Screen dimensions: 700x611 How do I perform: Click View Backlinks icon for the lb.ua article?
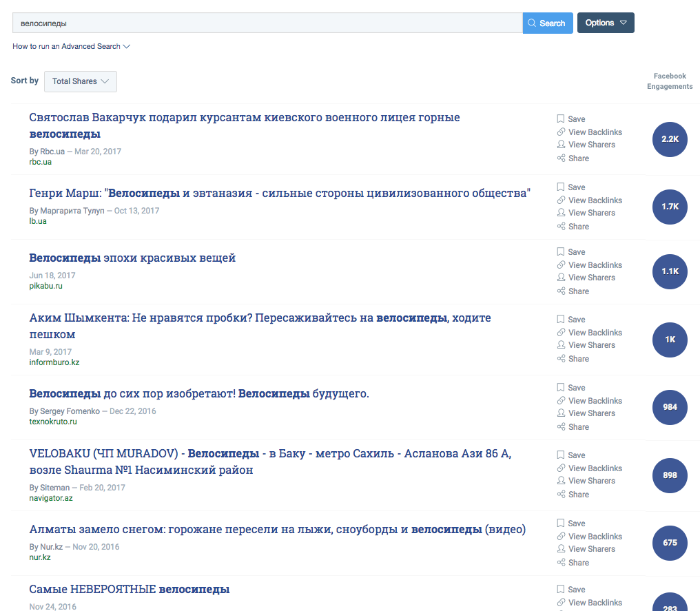pyautogui.click(x=561, y=200)
